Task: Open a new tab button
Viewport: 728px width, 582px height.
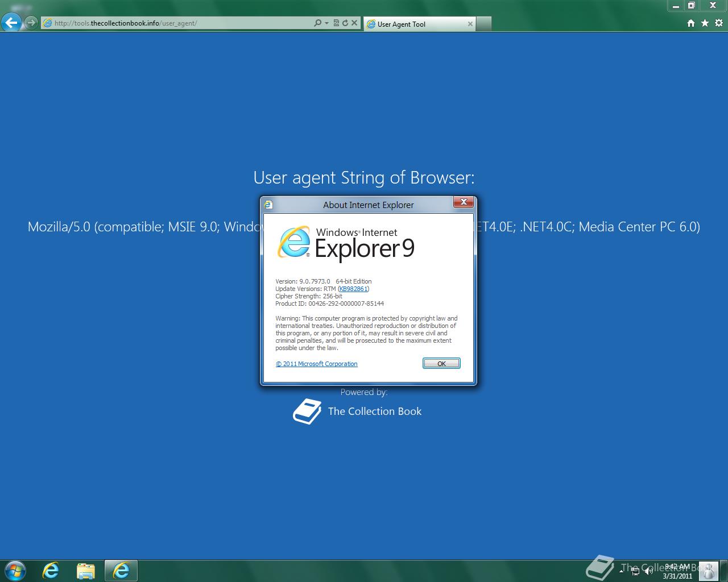Action: tap(483, 24)
